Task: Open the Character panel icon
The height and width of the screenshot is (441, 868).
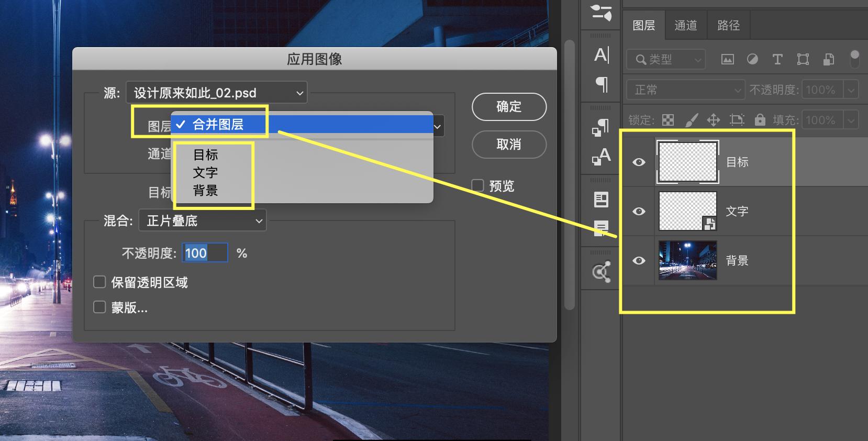Action: 602,55
